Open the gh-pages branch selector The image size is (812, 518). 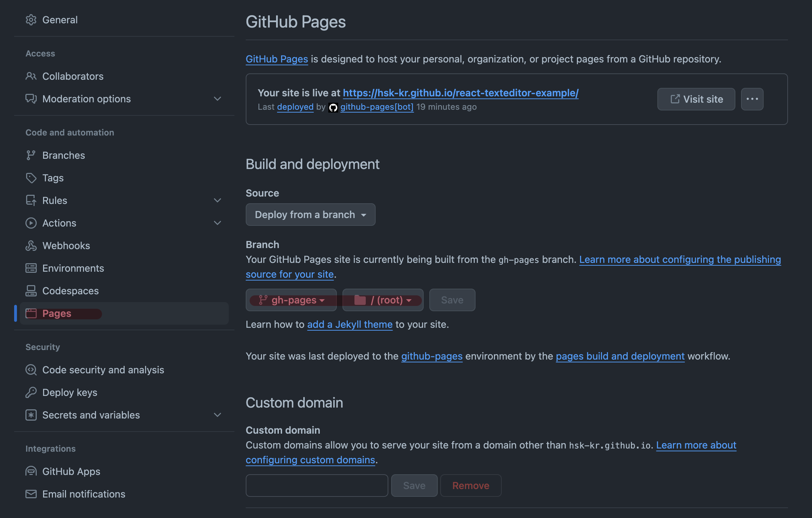click(291, 300)
